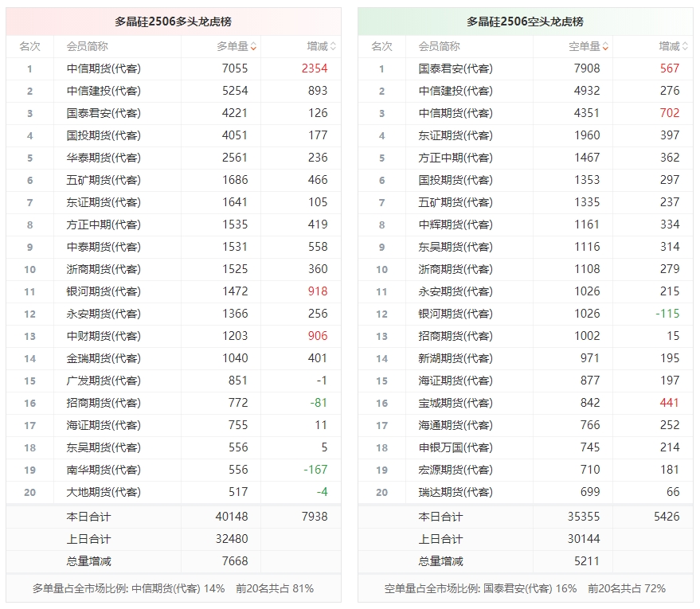Select 方正中期(代客) in long table
Image resolution: width=700 pixels, height=609 pixels.
[x=104, y=224]
